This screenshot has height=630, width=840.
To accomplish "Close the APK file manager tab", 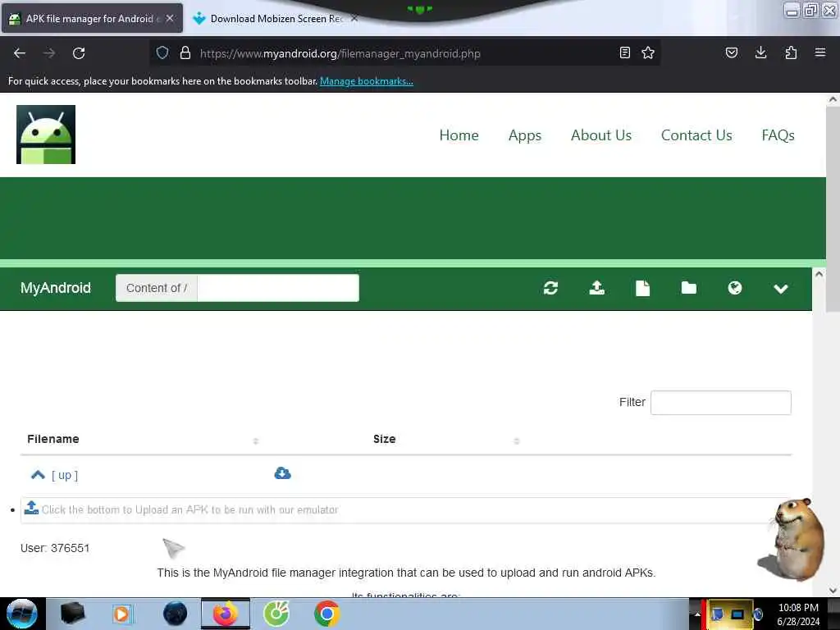I will pos(170,18).
